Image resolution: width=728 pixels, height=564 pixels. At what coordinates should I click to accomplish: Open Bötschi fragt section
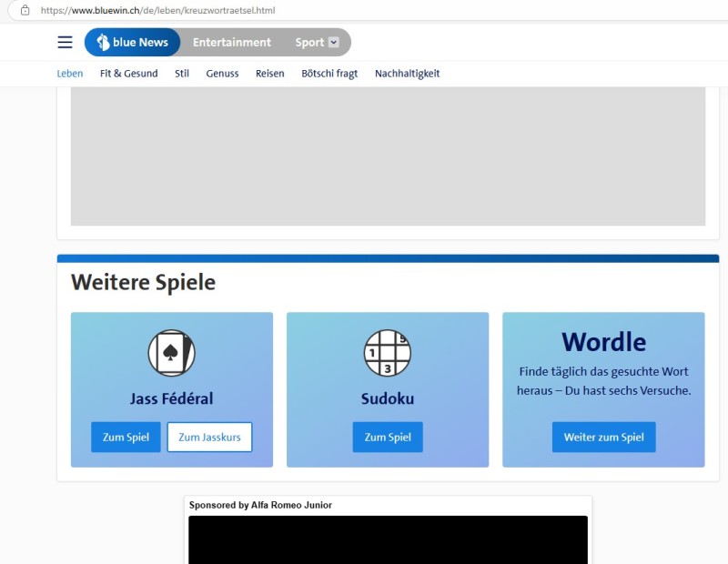(x=329, y=74)
